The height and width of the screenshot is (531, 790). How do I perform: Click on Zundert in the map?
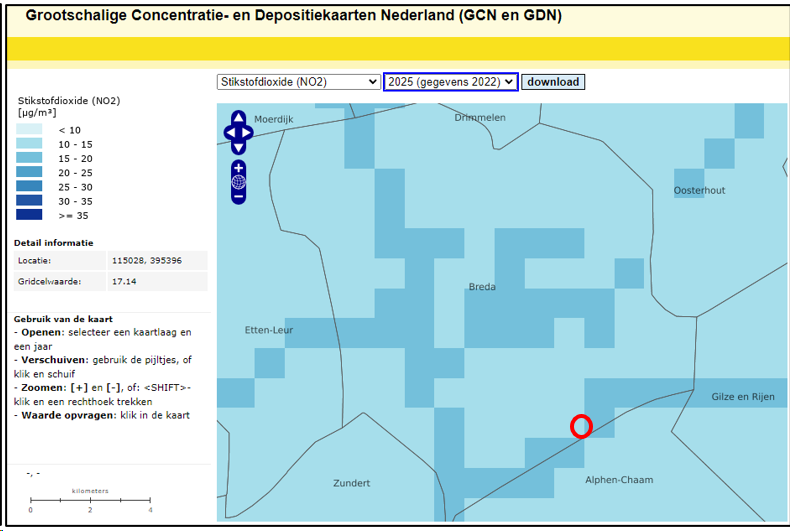tap(351, 483)
